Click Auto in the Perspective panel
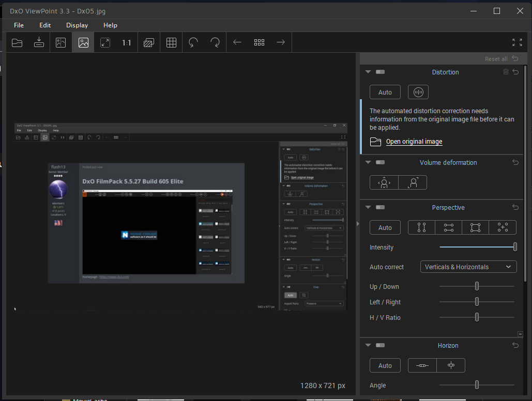532x401 pixels. click(x=385, y=227)
